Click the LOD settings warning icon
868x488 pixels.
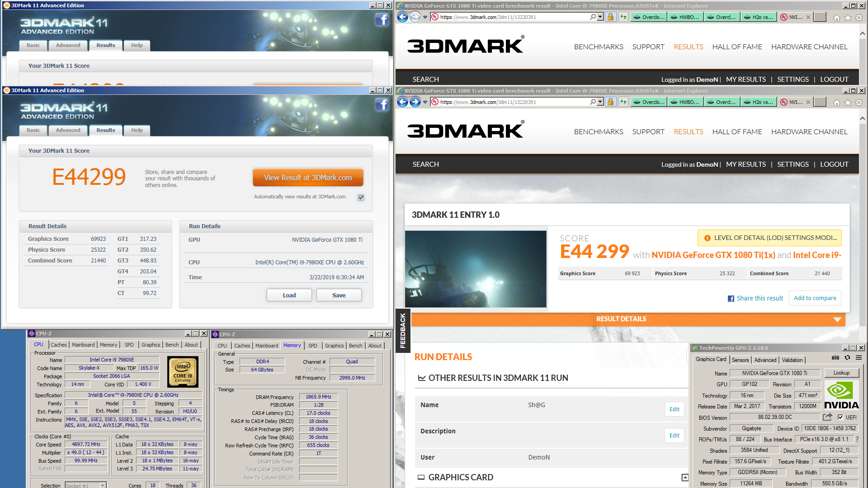pos(707,238)
